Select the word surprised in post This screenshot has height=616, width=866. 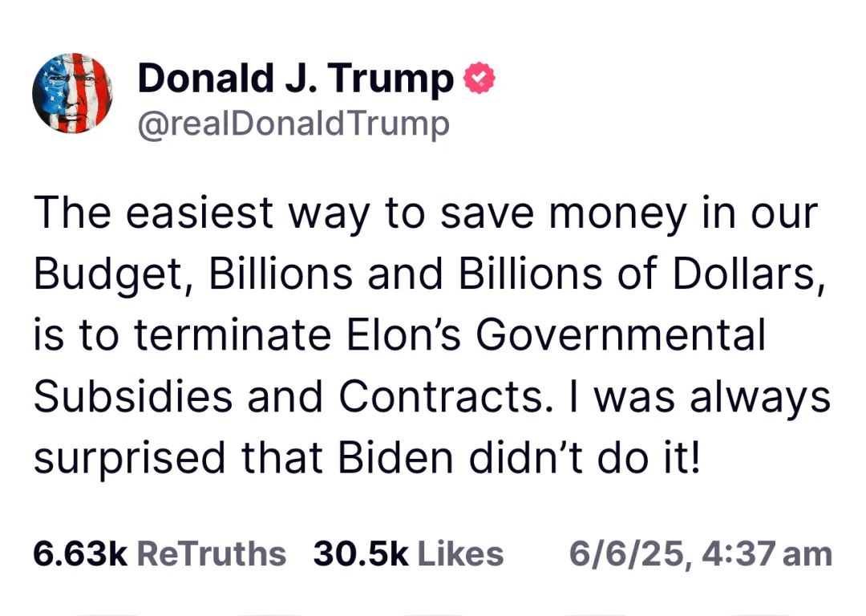(130, 460)
